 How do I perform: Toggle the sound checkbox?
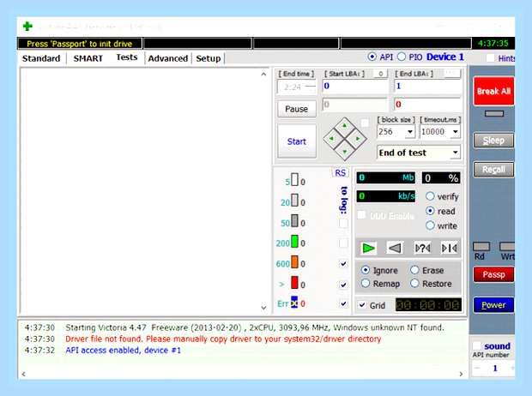[x=477, y=345]
